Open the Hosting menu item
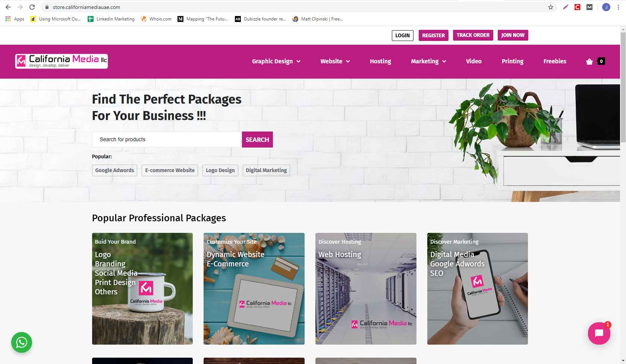This screenshot has width=626, height=364. [x=380, y=61]
